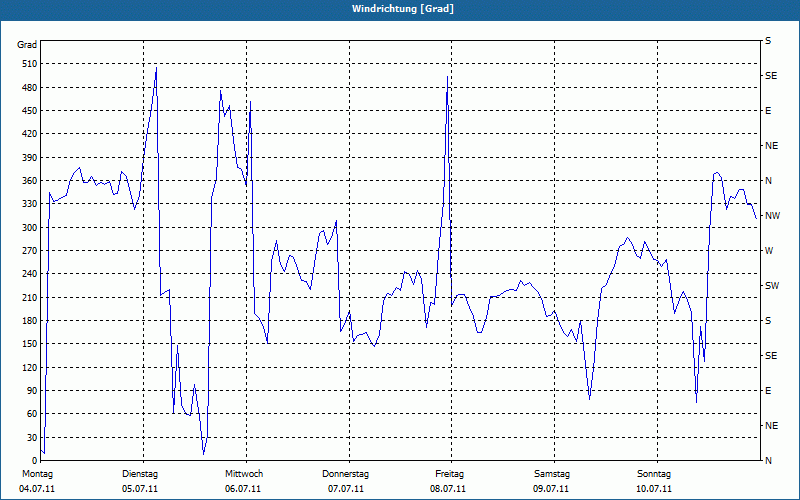Click the E compass label level with 90
Viewport: 800px width, 500px height.
[768, 391]
